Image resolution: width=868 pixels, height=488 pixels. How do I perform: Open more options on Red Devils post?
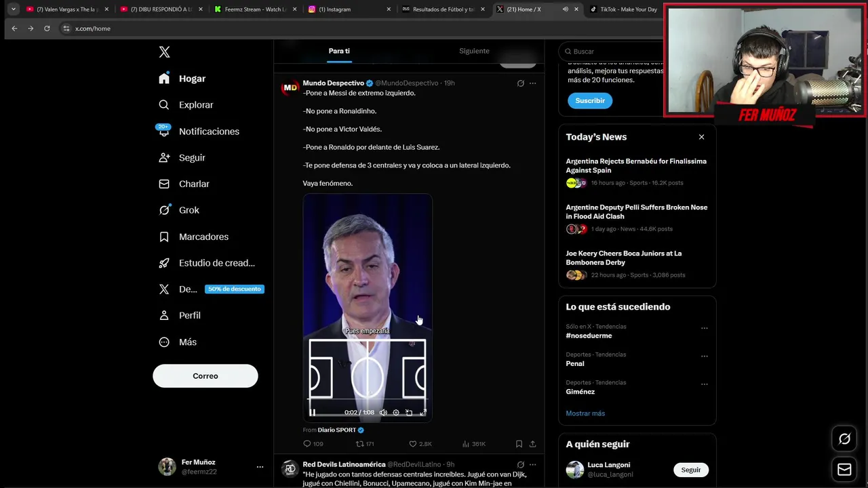point(532,465)
